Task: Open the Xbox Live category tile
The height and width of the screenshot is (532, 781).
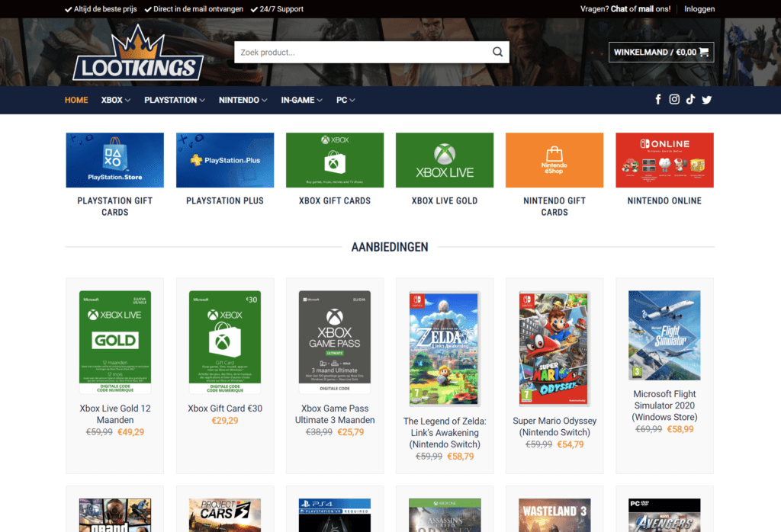Action: point(445,160)
